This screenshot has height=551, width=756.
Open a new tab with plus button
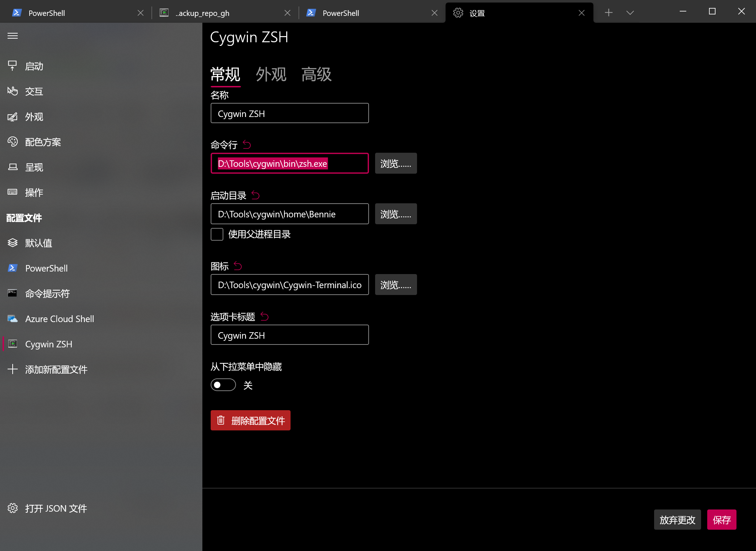point(609,13)
